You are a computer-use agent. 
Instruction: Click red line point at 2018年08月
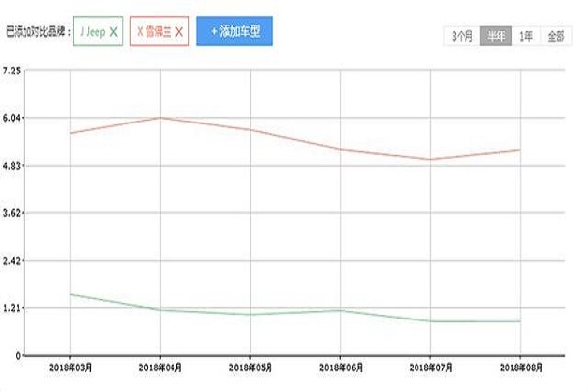[x=518, y=150]
